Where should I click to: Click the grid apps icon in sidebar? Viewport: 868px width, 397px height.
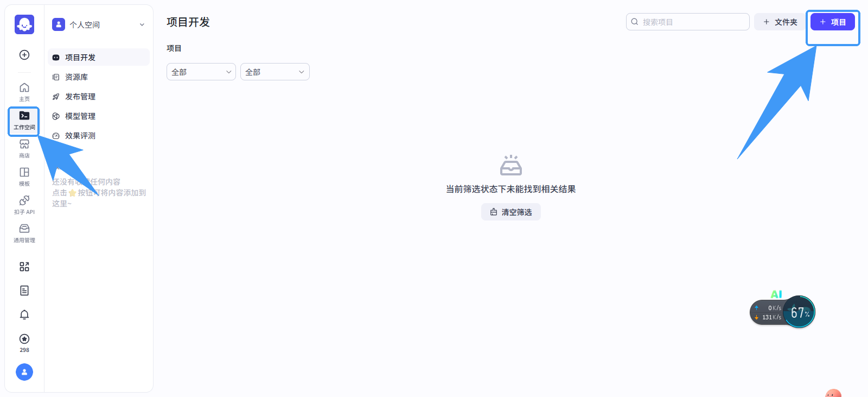[24, 267]
